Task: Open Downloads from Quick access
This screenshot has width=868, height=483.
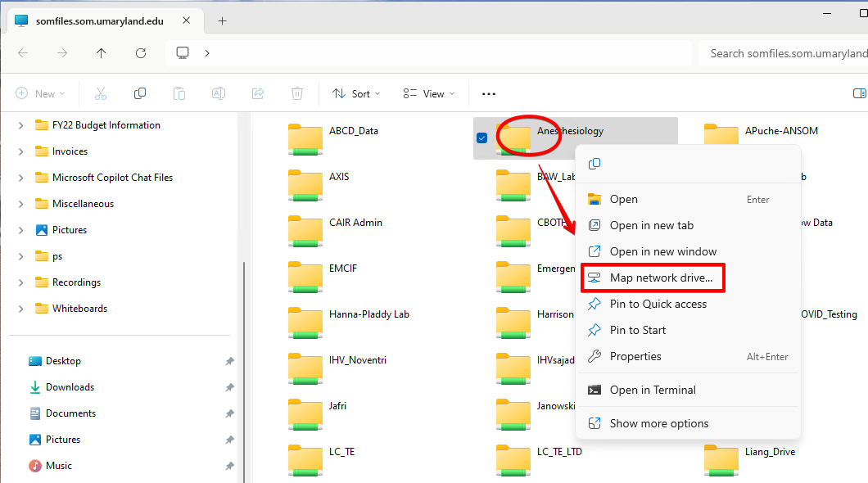Action: click(x=70, y=387)
